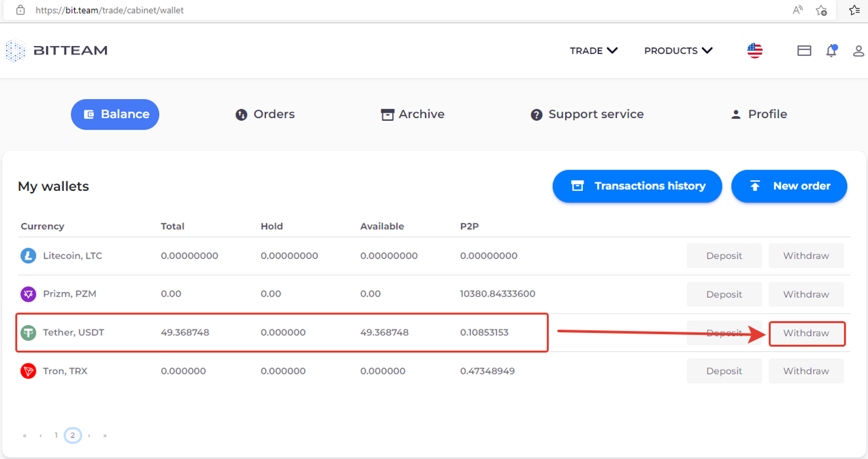Deposit Litecoin, LTC
The height and width of the screenshot is (459, 868).
[724, 256]
